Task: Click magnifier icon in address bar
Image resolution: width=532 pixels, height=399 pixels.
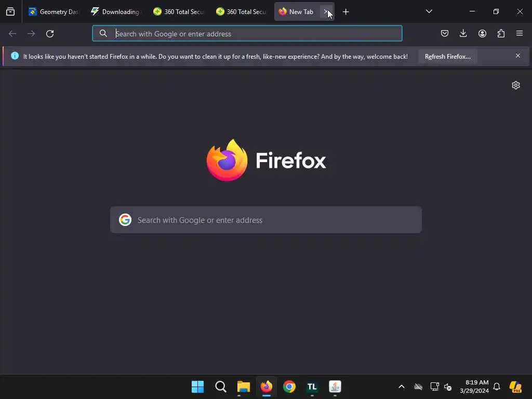Action: pos(103,33)
